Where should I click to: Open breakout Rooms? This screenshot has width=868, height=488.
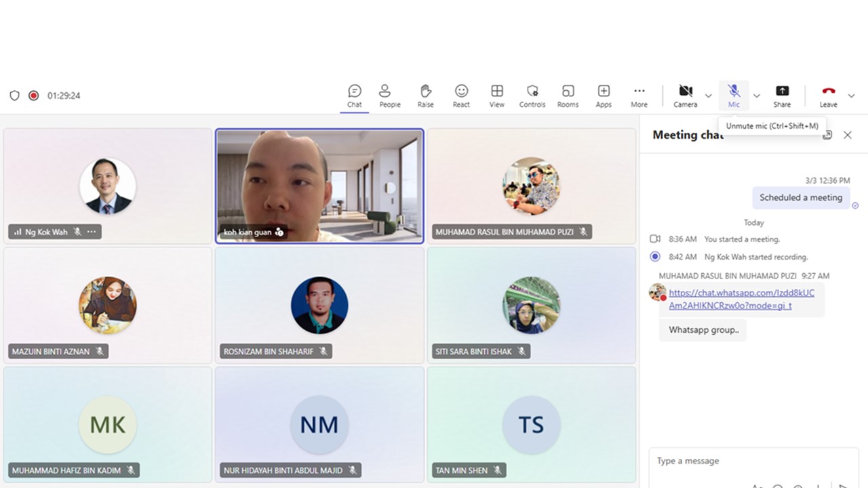(x=568, y=96)
